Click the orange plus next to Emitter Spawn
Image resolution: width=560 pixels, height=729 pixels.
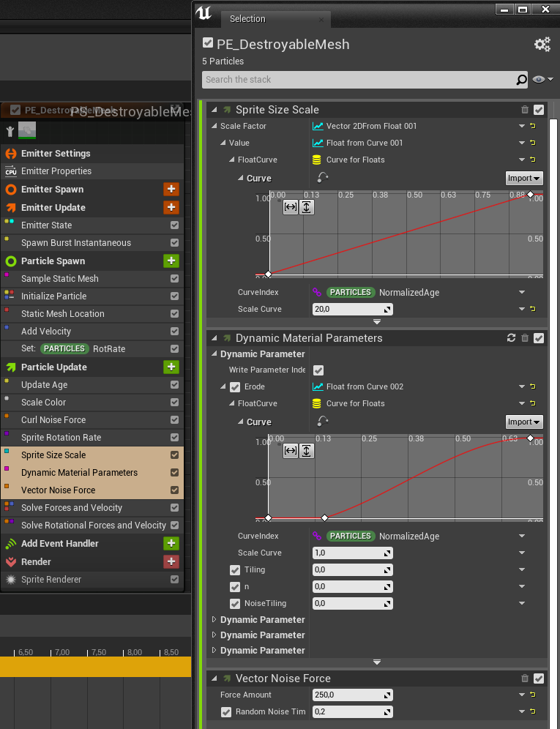pos(171,190)
